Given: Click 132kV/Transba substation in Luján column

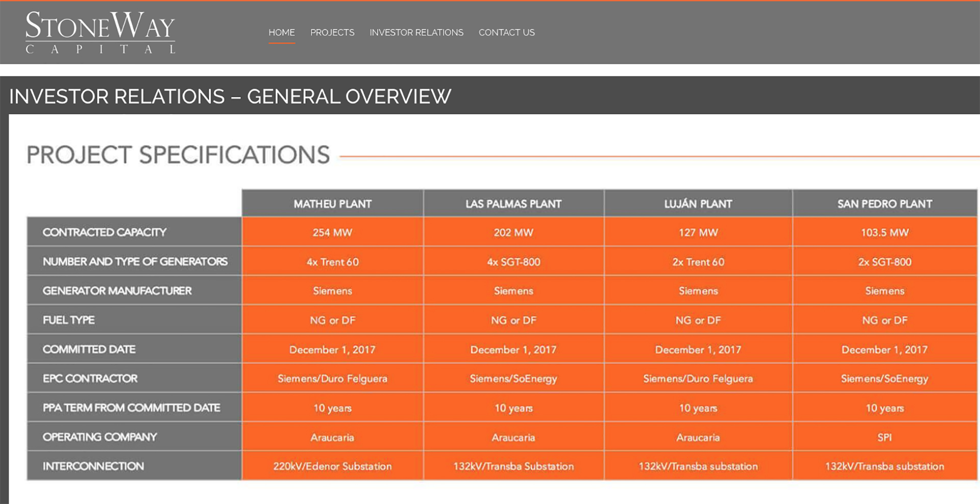Looking at the screenshot, I should coord(698,466).
